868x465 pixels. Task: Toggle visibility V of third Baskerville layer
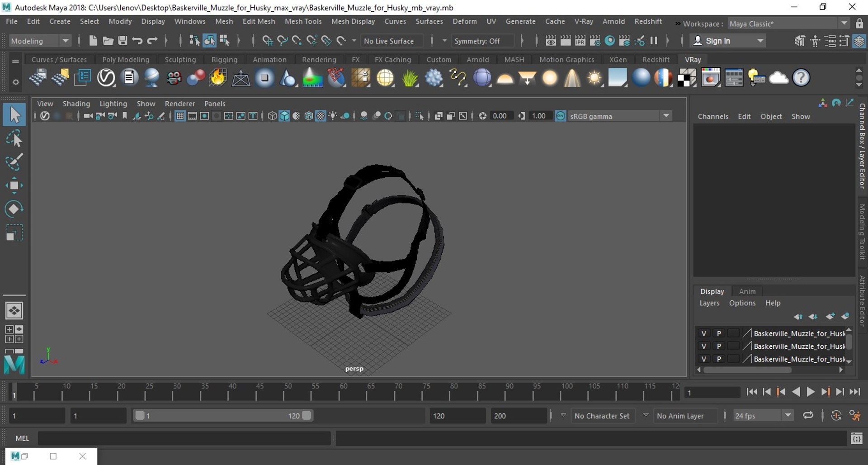click(x=703, y=359)
